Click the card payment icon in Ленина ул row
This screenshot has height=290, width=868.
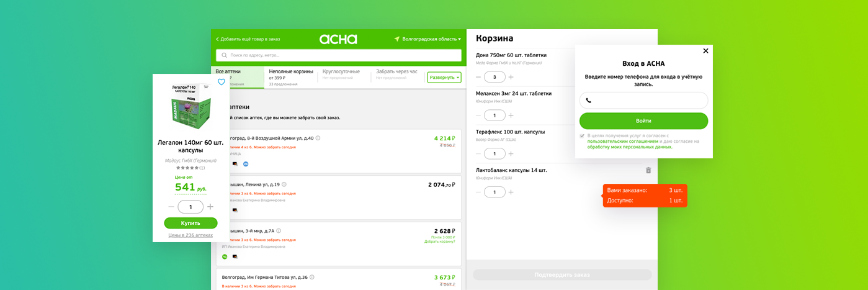coord(235,210)
